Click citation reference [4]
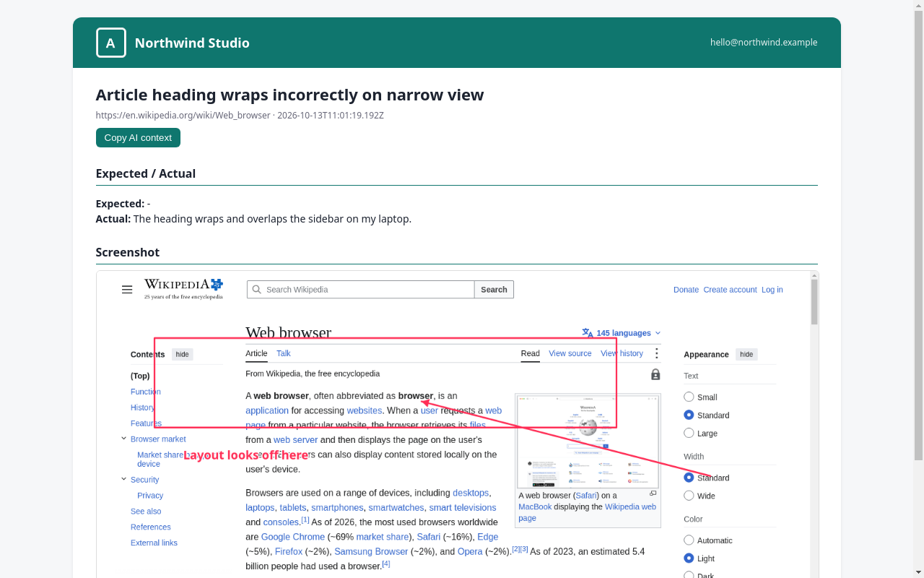The width and height of the screenshot is (924, 578). pyautogui.click(x=386, y=564)
